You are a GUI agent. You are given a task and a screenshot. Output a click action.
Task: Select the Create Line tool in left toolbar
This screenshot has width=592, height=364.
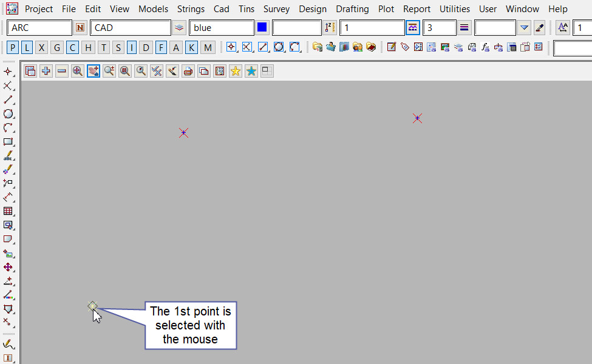pos(9,99)
